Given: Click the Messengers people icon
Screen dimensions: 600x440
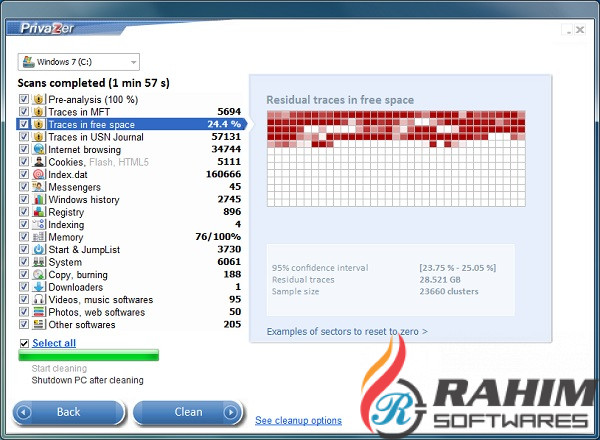Looking at the screenshot, I should point(39,187).
